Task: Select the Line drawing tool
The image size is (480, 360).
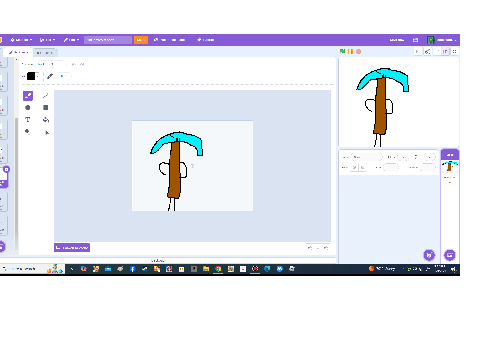Action: coord(46,96)
